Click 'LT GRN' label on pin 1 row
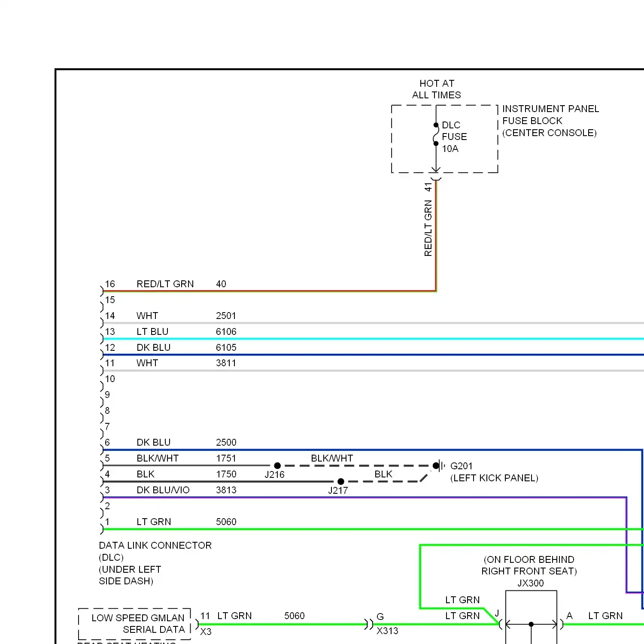Image resolution: width=644 pixels, height=644 pixels. (154, 522)
